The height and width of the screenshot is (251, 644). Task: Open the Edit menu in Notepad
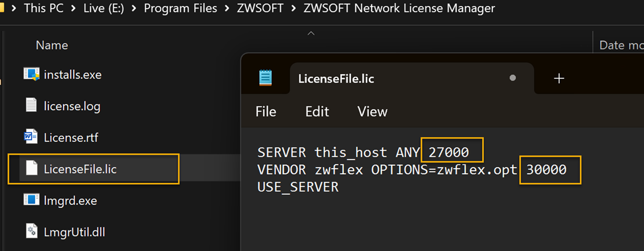[317, 111]
